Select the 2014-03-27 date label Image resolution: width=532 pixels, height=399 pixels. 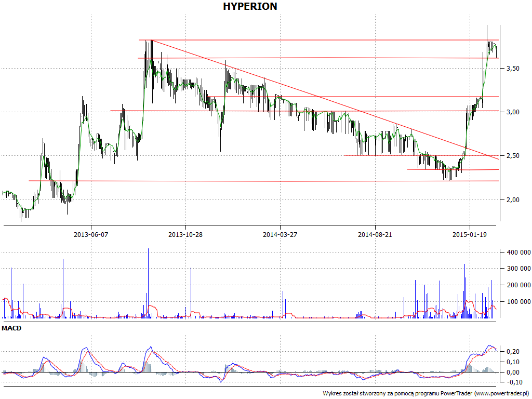click(x=280, y=234)
